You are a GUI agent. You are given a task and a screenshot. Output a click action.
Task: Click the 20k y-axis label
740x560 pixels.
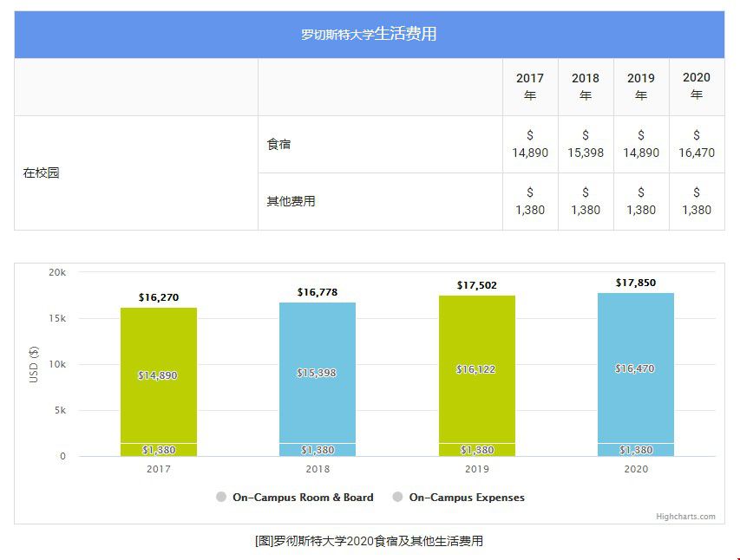click(57, 272)
